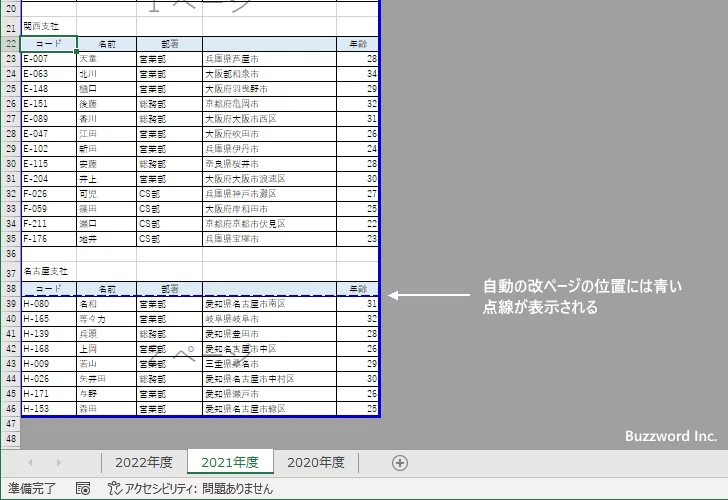Select row 47 header
Screen dimensions: 728x500
coord(10,423)
